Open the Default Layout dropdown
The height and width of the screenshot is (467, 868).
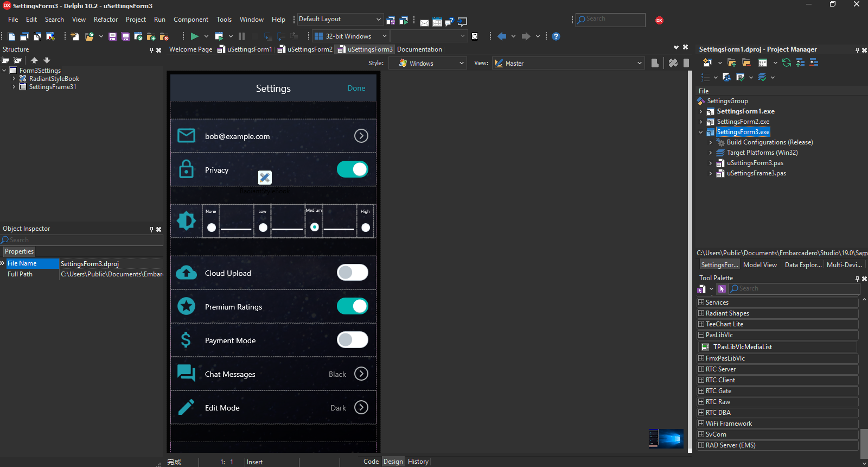click(x=340, y=19)
